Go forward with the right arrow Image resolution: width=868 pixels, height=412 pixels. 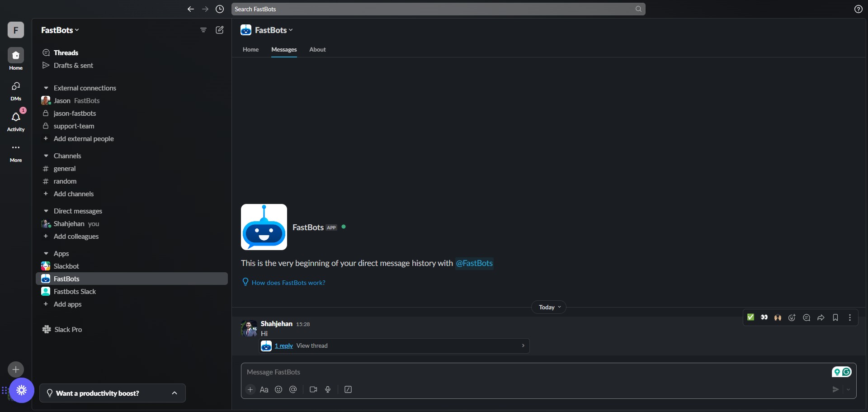tap(205, 9)
